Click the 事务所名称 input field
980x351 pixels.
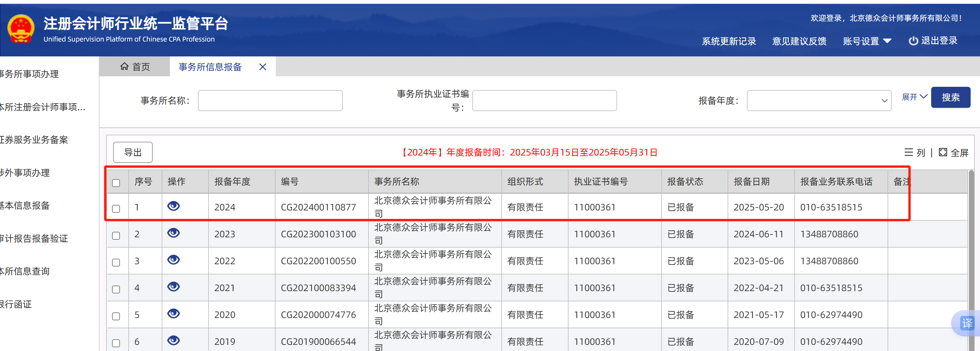click(x=270, y=101)
